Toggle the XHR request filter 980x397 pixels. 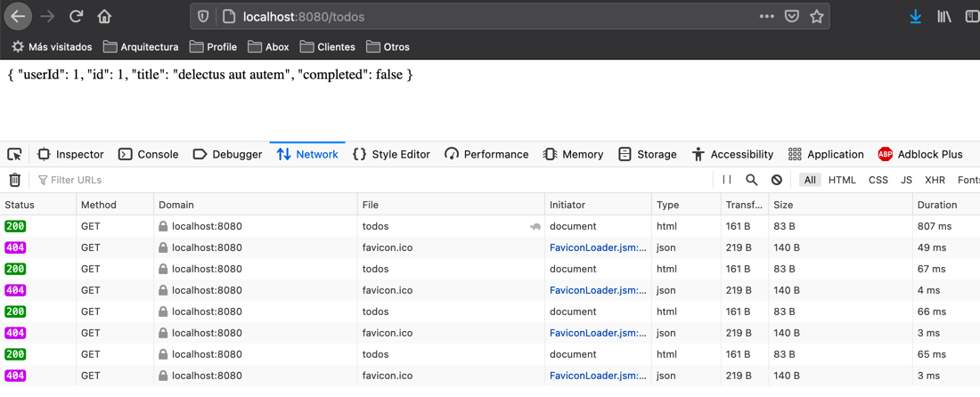(935, 180)
